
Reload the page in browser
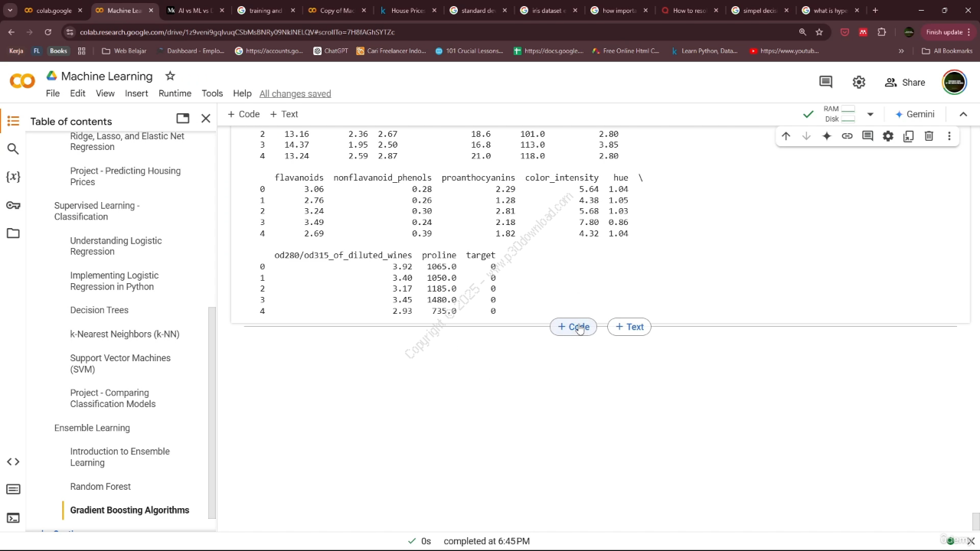click(x=47, y=32)
